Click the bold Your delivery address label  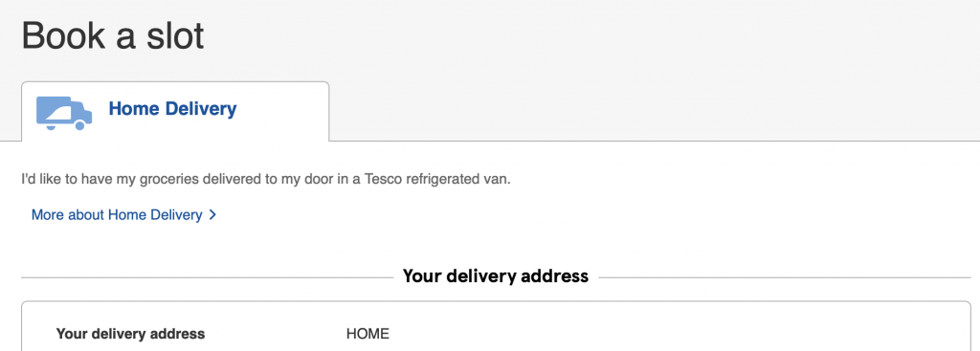point(130,334)
